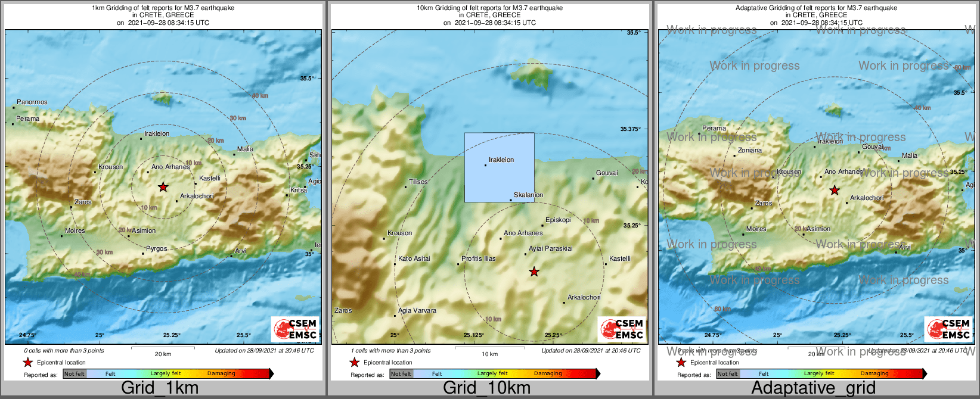Click the "Skalanion" label on the Grid_10km map
The height and width of the screenshot is (399, 980).
coord(529,195)
